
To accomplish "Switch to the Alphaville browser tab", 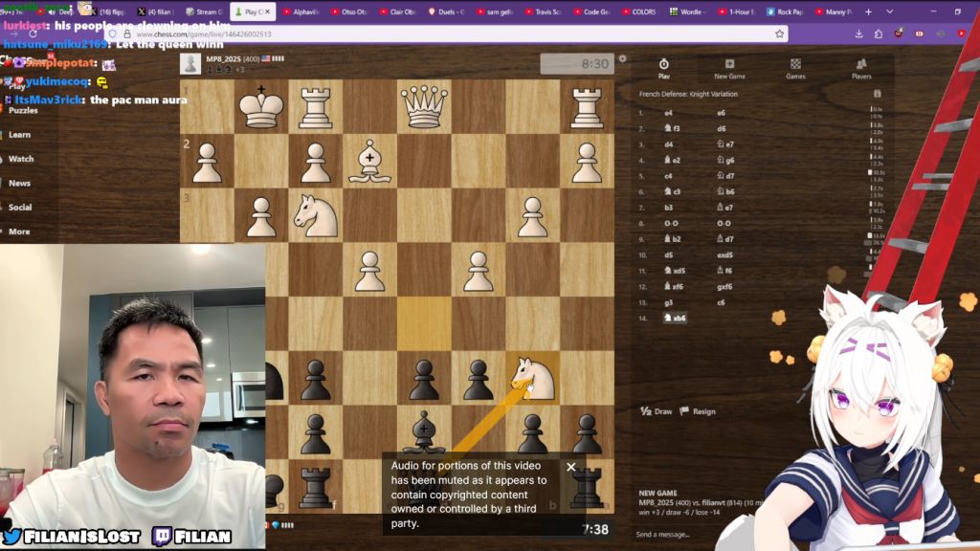I will pos(301,11).
